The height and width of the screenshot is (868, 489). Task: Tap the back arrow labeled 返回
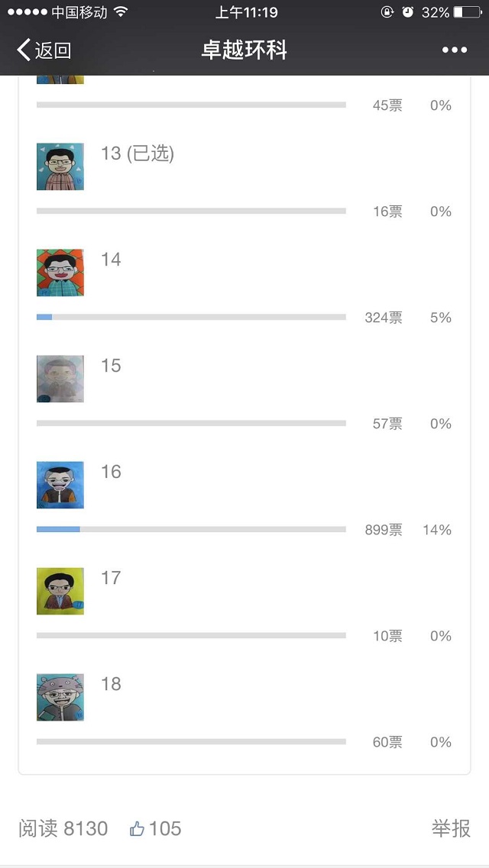coord(43,50)
